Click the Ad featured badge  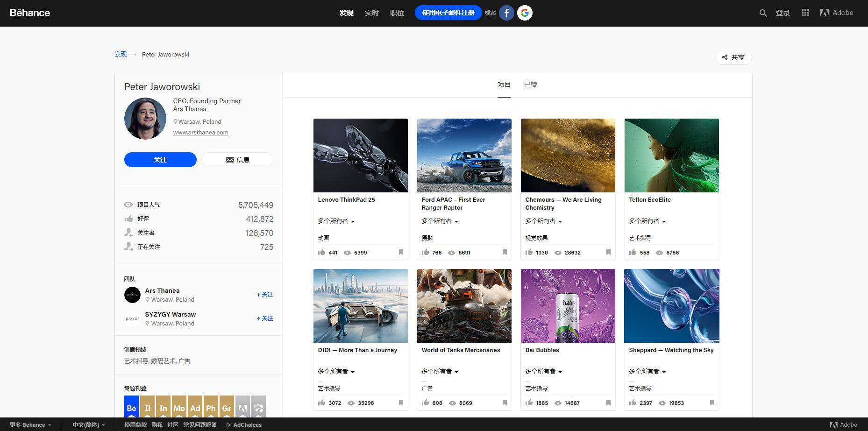tap(195, 407)
